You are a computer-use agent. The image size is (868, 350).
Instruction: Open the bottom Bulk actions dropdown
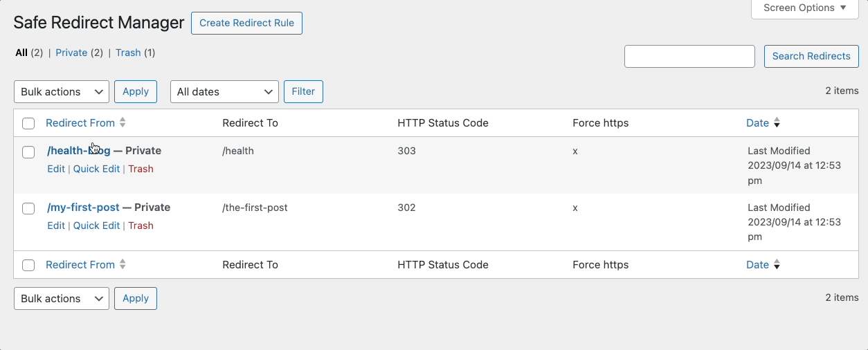61,299
